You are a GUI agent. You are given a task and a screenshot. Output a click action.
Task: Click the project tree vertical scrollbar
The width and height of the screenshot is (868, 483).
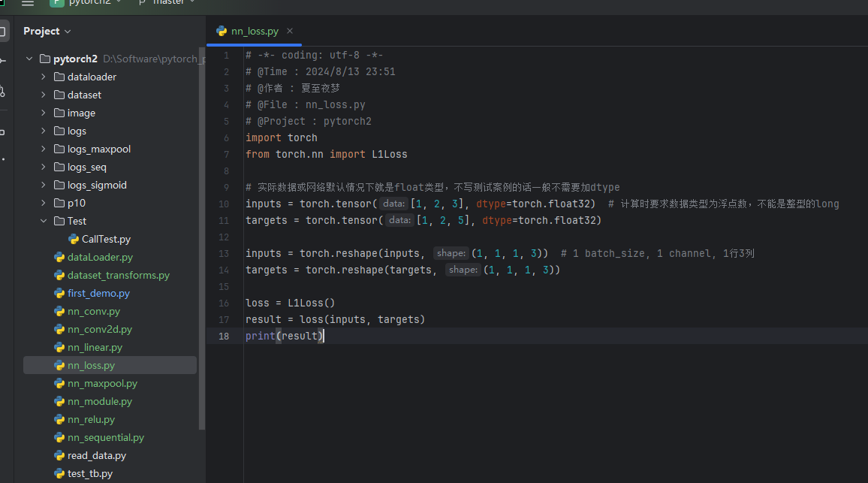pyautogui.click(x=201, y=238)
